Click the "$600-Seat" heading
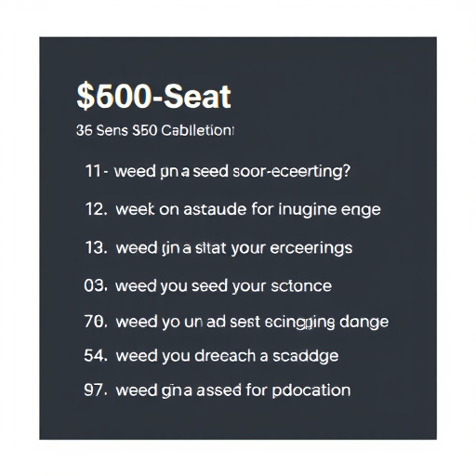476x476 pixels. pos(153,96)
